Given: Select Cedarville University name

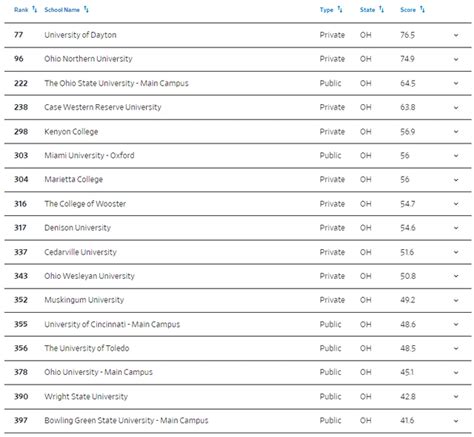Looking at the screenshot, I should [80, 252].
